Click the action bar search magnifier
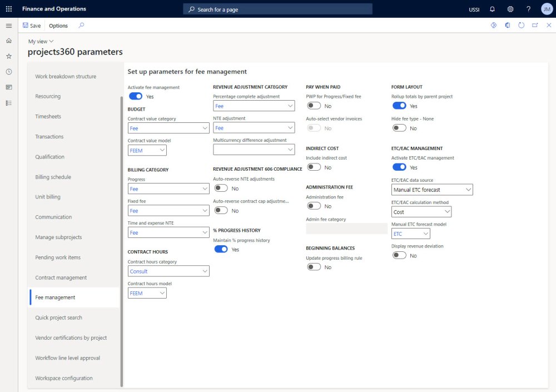This screenshot has width=556, height=392. coord(82,26)
